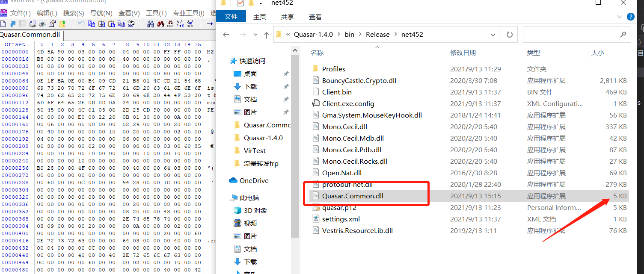Select 此电脑 in the navigation pane
Screen dimensions: 644x274
[x=249, y=198]
